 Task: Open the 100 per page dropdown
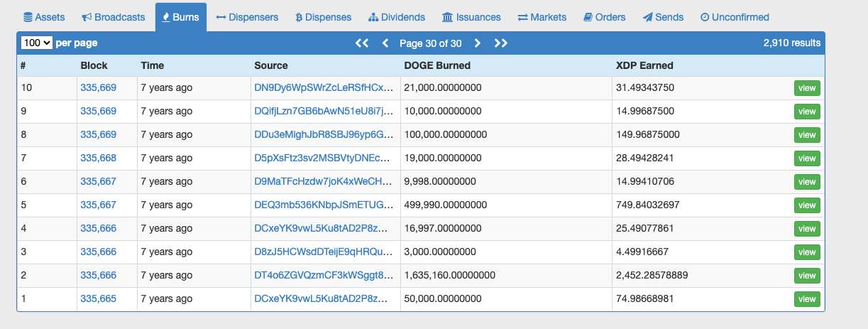37,43
